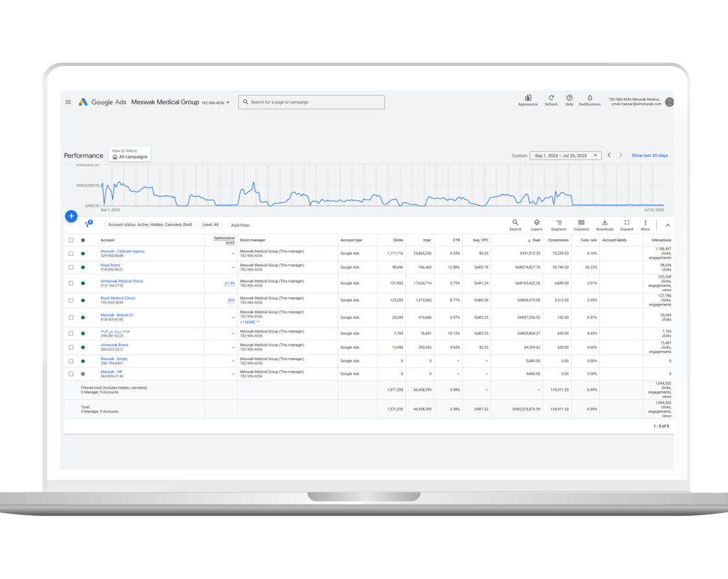Open the More options menu

(646, 225)
